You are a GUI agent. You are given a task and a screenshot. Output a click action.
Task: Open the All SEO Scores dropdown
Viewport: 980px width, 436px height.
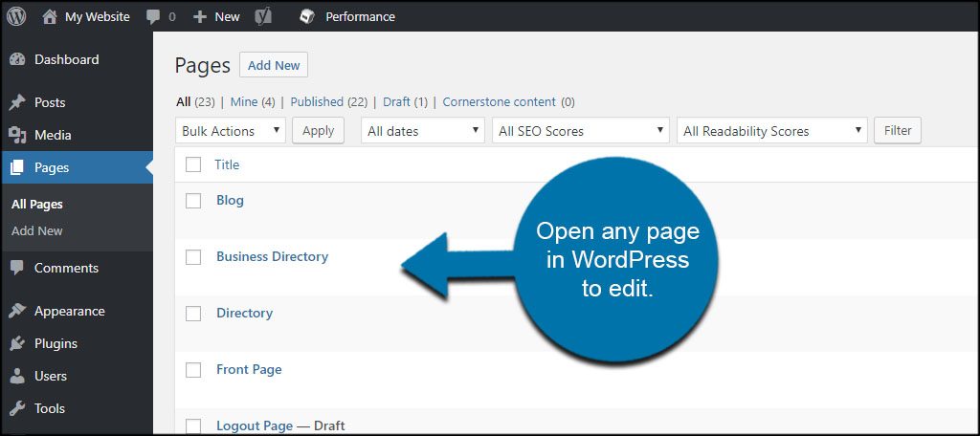click(581, 131)
